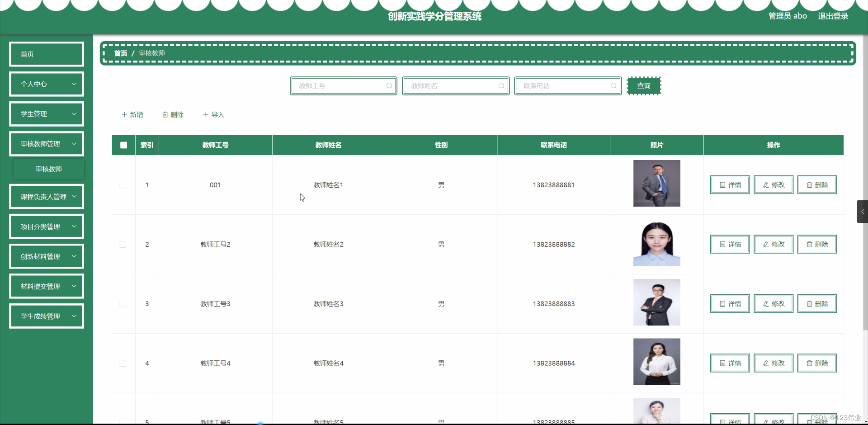The image size is (868, 425).
Task: Click the 导入 import icon
Action: click(x=206, y=114)
